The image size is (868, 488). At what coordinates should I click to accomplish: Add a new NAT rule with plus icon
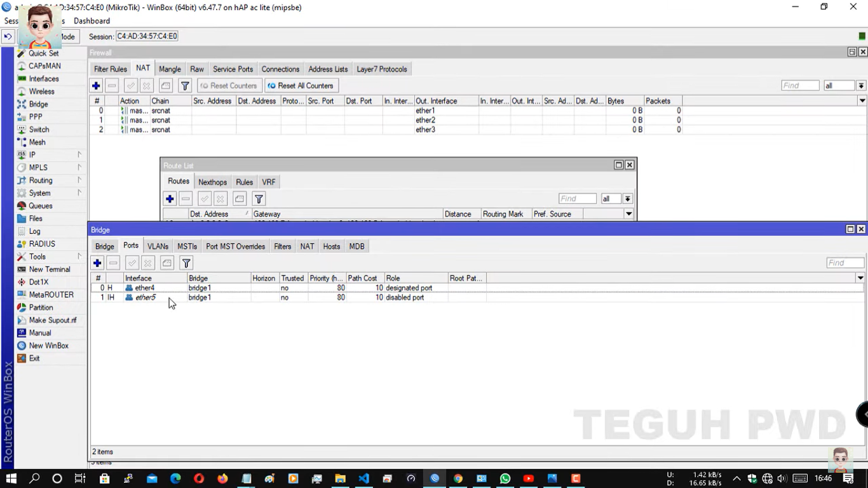click(x=96, y=86)
